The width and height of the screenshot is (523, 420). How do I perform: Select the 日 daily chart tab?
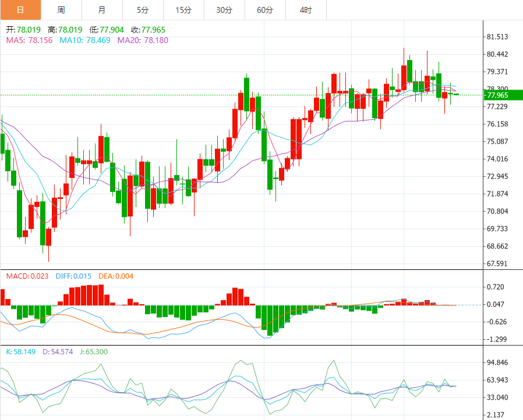pyautogui.click(x=20, y=10)
